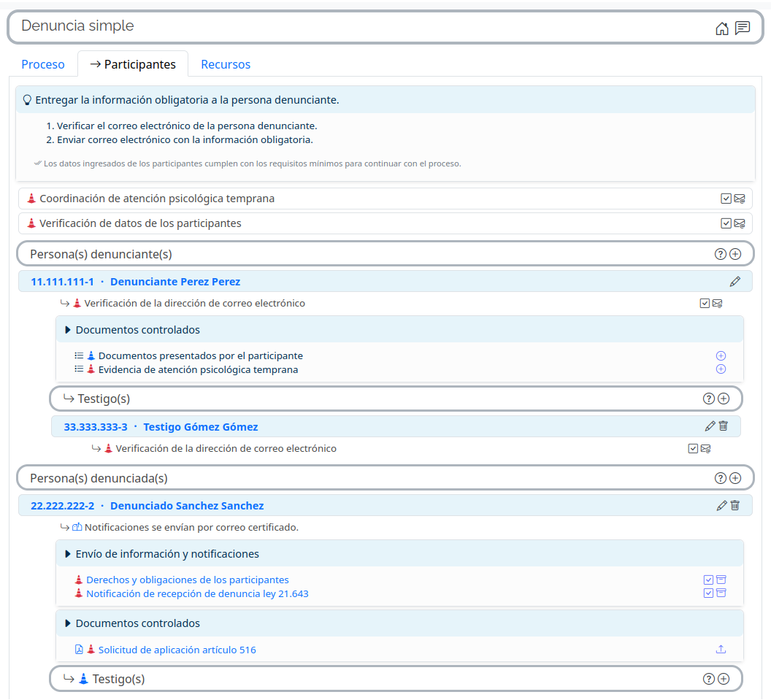
Task: Open Notificación de recepción de denuncia ley 21.643
Action: 197,593
